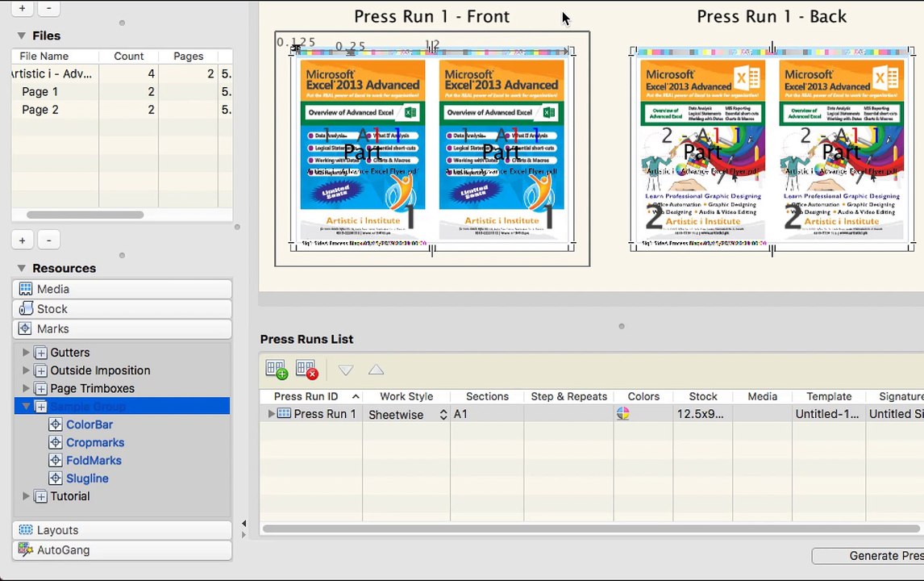Click the Media panel icon

coord(25,289)
